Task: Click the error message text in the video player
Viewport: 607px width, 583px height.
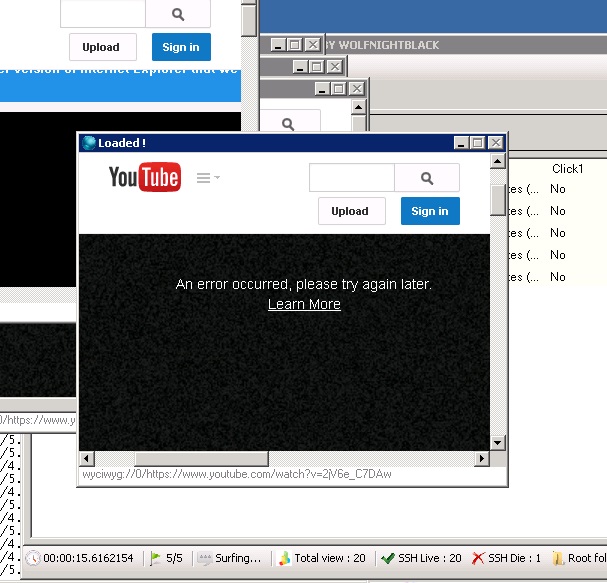Action: point(304,284)
